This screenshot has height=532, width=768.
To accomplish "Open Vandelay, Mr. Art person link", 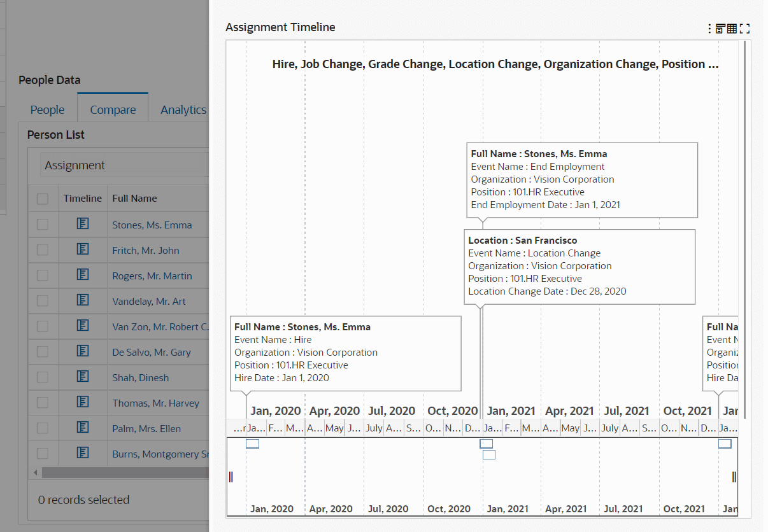I will (x=149, y=301).
